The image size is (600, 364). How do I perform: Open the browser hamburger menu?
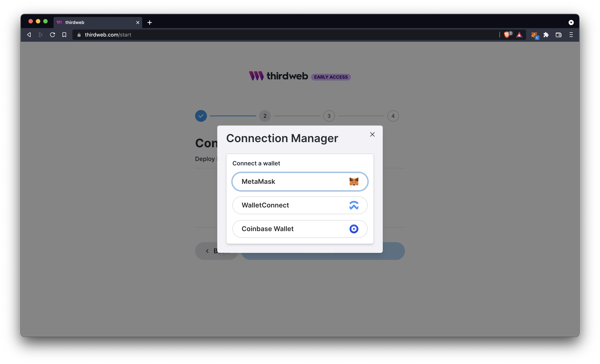click(571, 35)
